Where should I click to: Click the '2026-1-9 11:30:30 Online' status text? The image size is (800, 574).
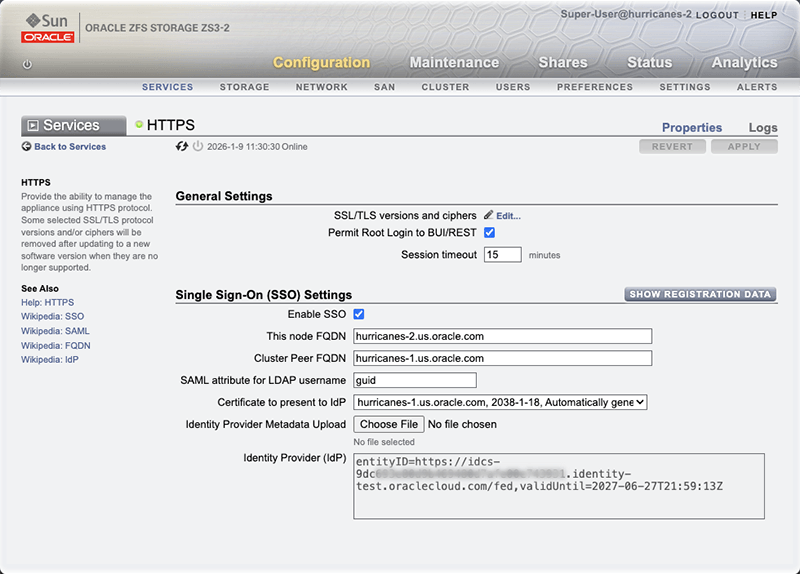coord(257,147)
